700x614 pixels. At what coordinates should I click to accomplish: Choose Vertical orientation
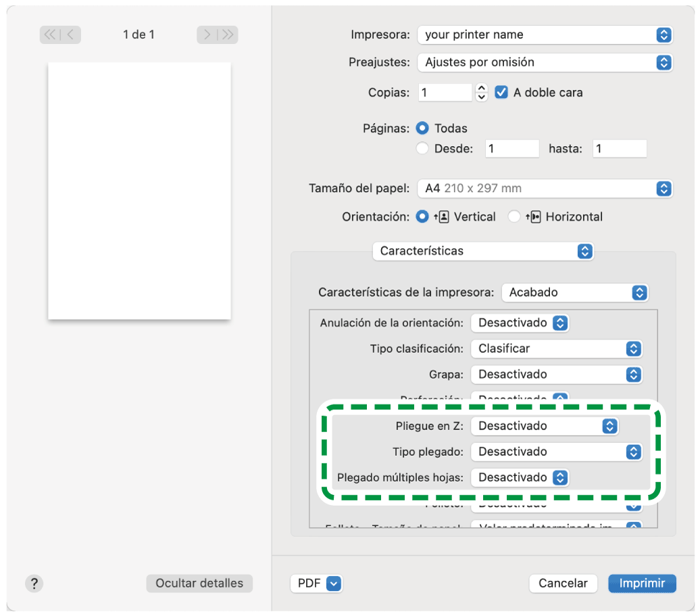tap(423, 217)
